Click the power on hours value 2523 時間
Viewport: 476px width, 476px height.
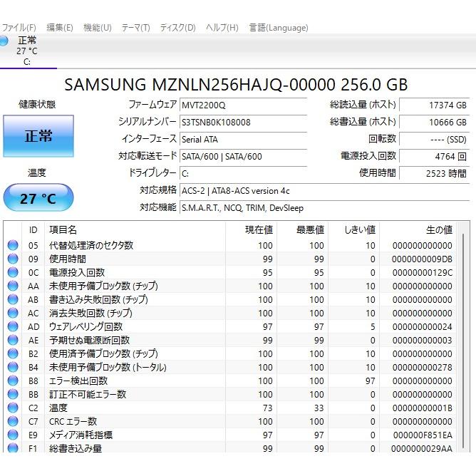pos(435,173)
